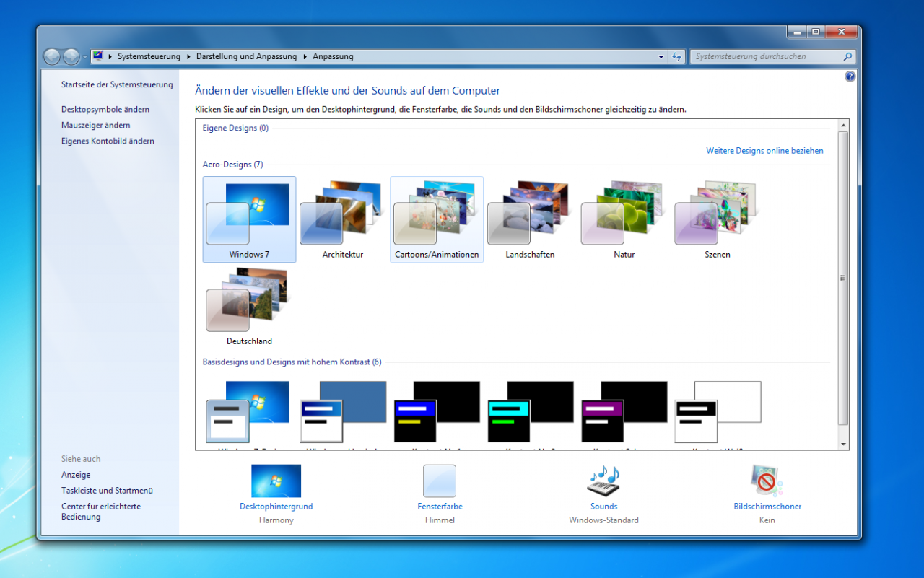The image size is (924, 578).
Task: Click theme list scrollbar down arrow
Action: coord(842,444)
